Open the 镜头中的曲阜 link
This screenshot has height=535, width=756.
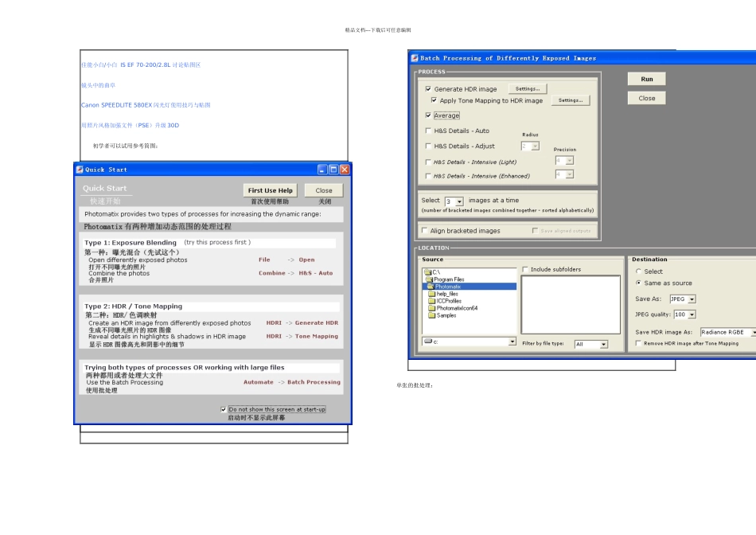coord(99,85)
